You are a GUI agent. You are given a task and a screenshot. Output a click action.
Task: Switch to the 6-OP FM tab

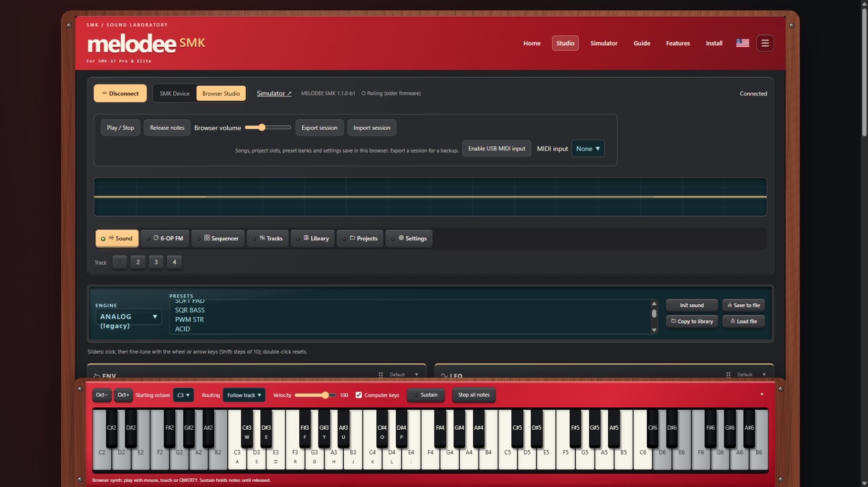click(165, 238)
